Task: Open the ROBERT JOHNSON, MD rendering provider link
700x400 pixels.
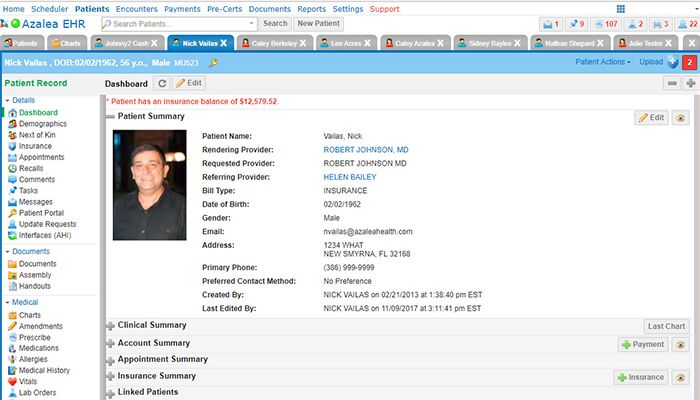Action: pyautogui.click(x=365, y=149)
